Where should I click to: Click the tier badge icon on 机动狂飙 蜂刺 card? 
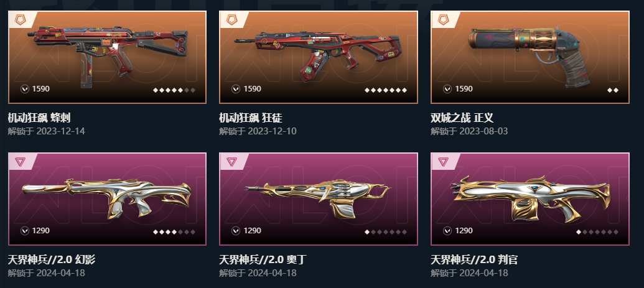20,19
